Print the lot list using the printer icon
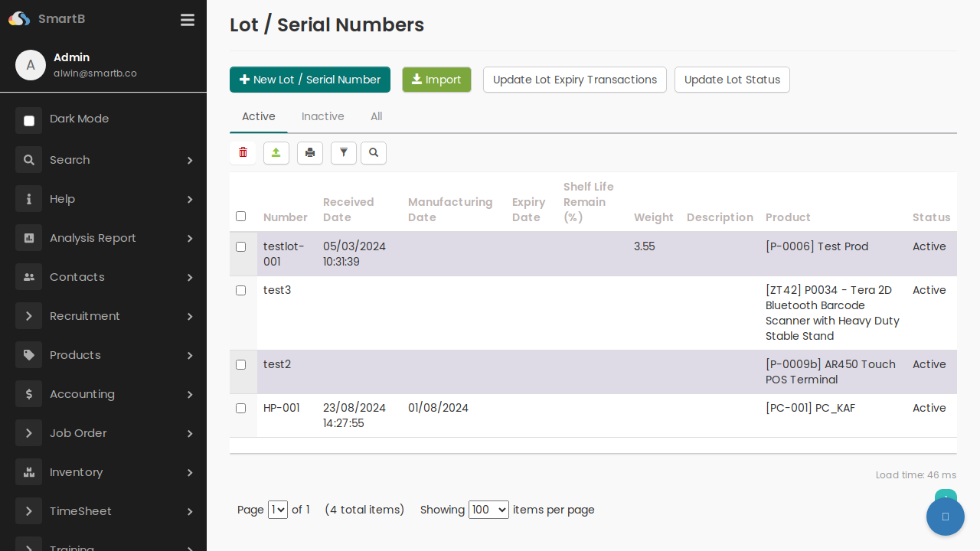 pos(310,153)
